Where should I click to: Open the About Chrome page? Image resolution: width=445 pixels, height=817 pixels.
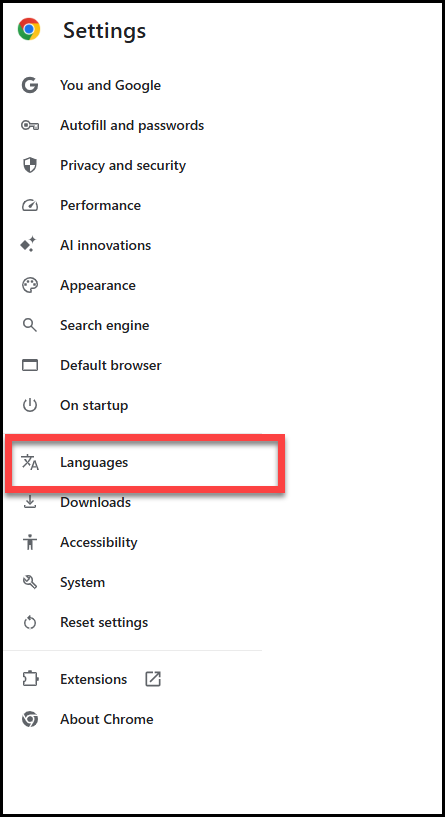pyautogui.click(x=106, y=719)
